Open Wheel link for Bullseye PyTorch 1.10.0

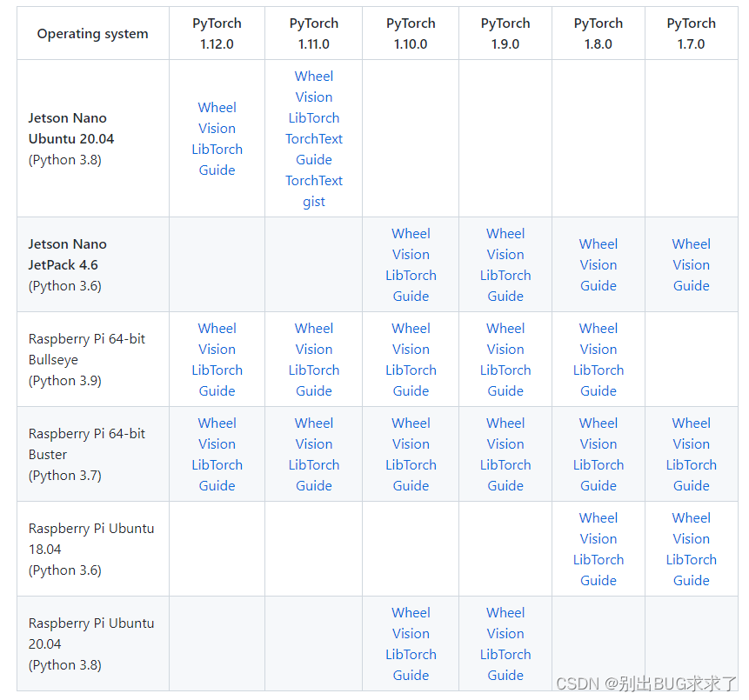411,329
